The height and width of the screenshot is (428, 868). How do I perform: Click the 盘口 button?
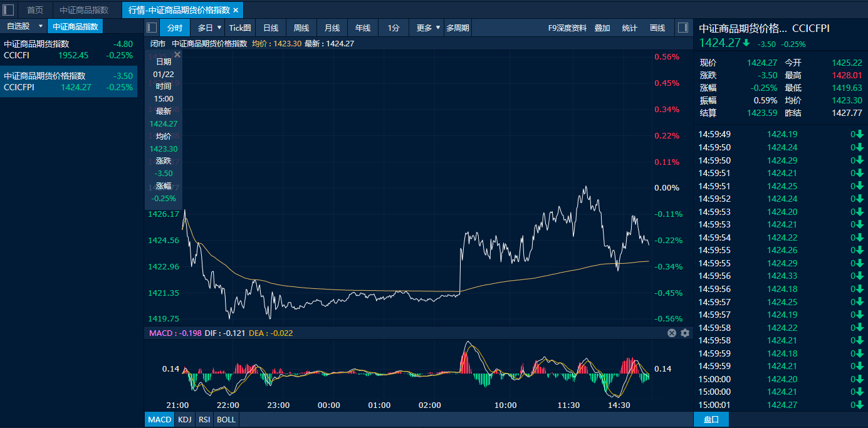click(711, 419)
